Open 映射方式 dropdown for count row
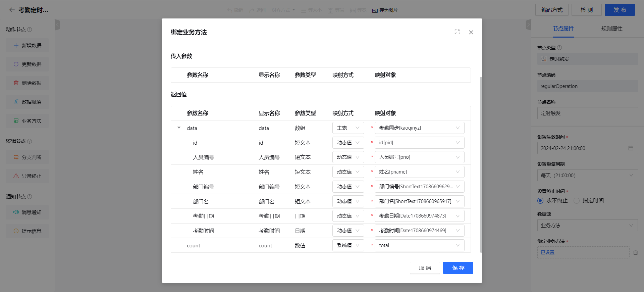This screenshot has height=292, width=644. (348, 245)
